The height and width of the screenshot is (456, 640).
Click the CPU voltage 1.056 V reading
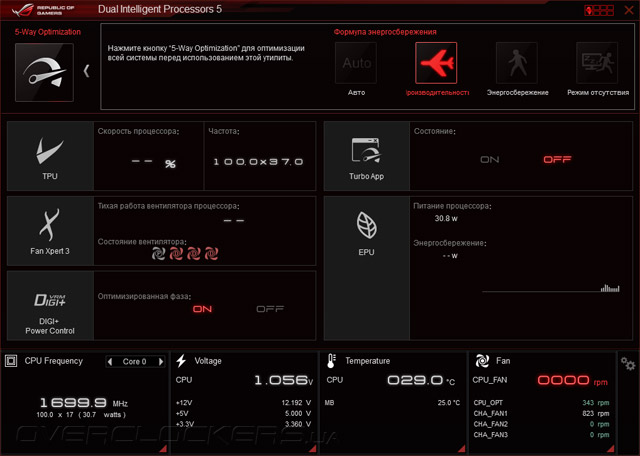point(284,380)
